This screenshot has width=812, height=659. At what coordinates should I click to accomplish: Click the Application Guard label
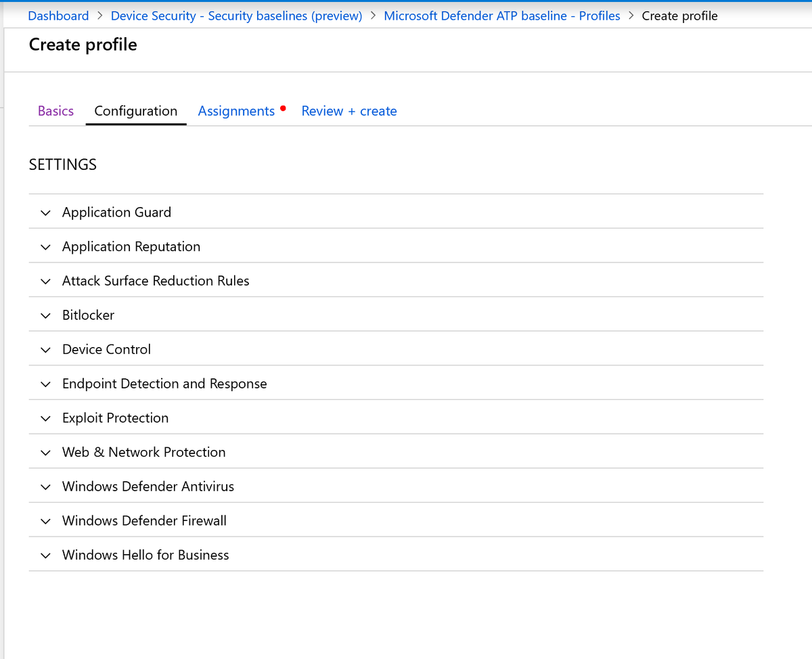point(116,212)
